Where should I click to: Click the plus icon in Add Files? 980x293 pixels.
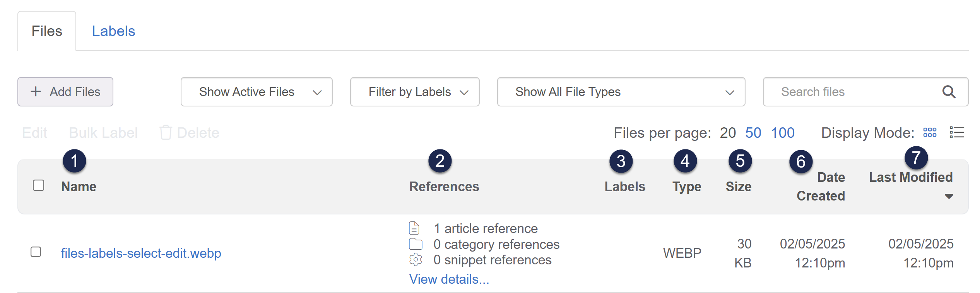(36, 92)
